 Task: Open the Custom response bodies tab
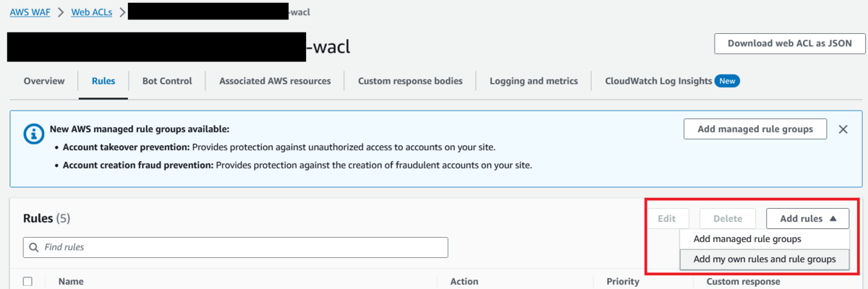pyautogui.click(x=410, y=81)
